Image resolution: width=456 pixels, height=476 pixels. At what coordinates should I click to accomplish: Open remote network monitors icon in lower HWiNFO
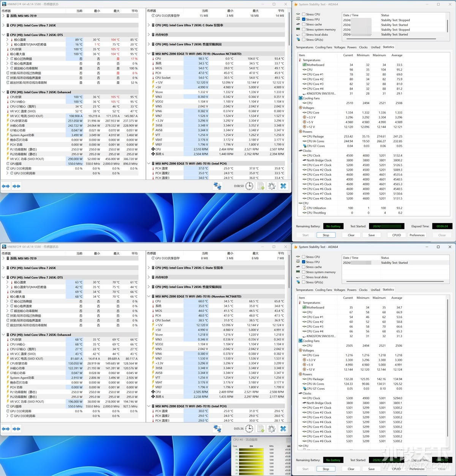[217, 429]
